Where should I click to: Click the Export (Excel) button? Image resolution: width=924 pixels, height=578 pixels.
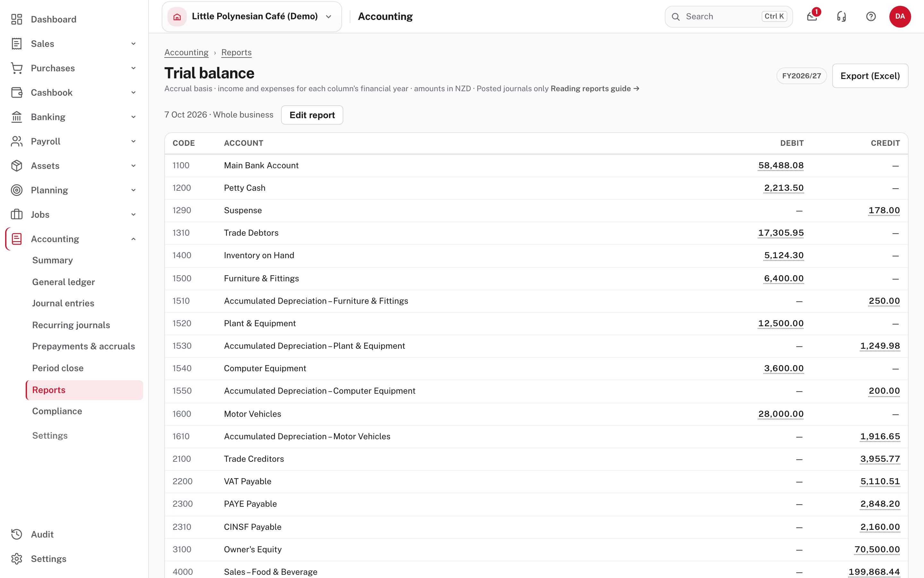pyautogui.click(x=870, y=76)
